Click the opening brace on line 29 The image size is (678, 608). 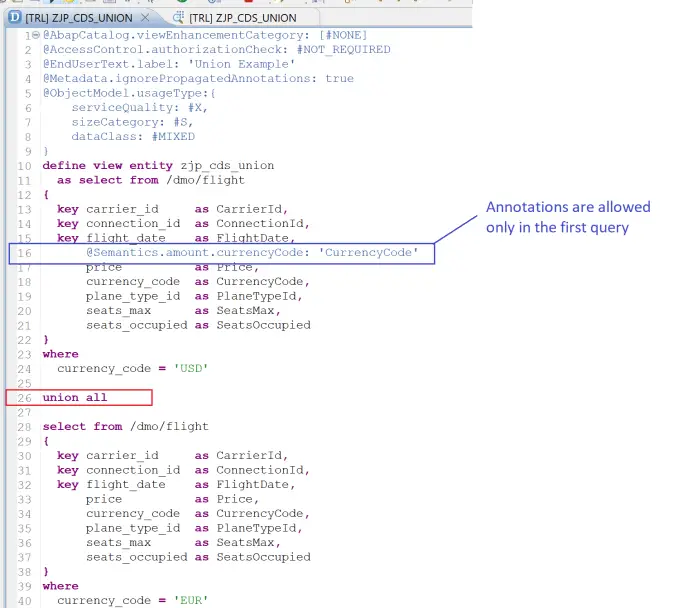tap(46, 441)
